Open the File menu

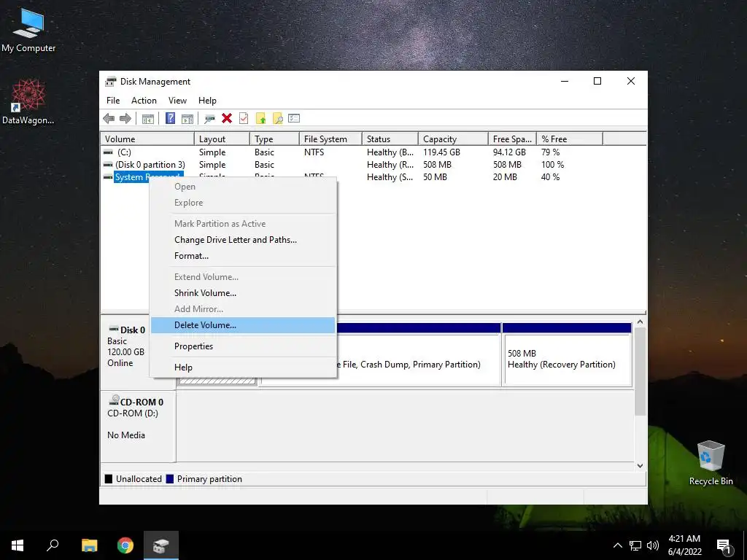click(x=113, y=101)
